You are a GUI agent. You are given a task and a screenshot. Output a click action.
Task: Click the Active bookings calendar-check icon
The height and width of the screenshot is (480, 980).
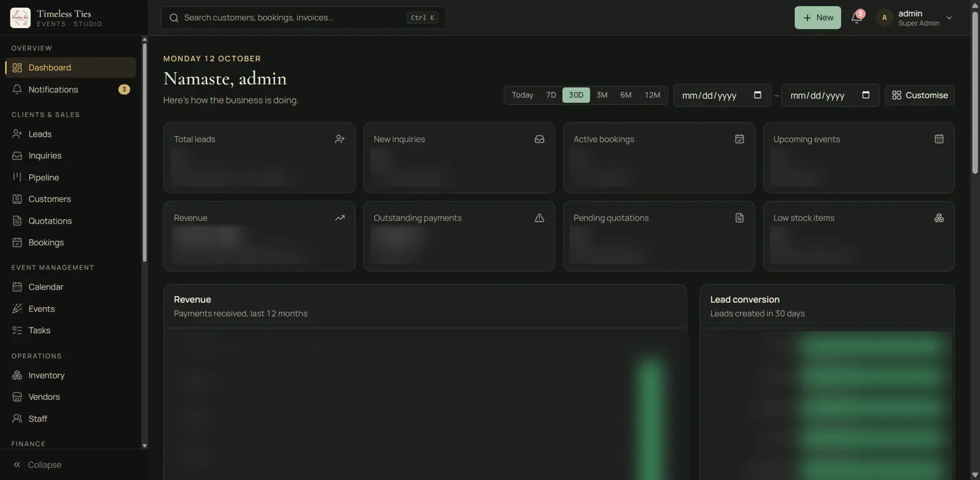coord(739,139)
